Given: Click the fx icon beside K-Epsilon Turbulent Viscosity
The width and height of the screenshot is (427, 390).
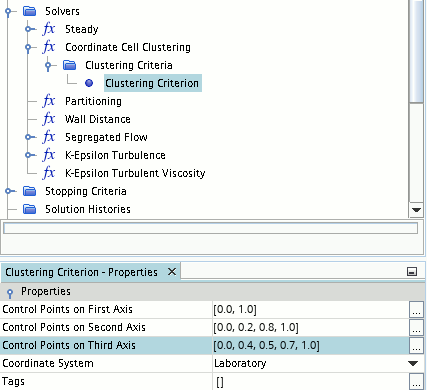Looking at the screenshot, I should pyautogui.click(x=49, y=173).
